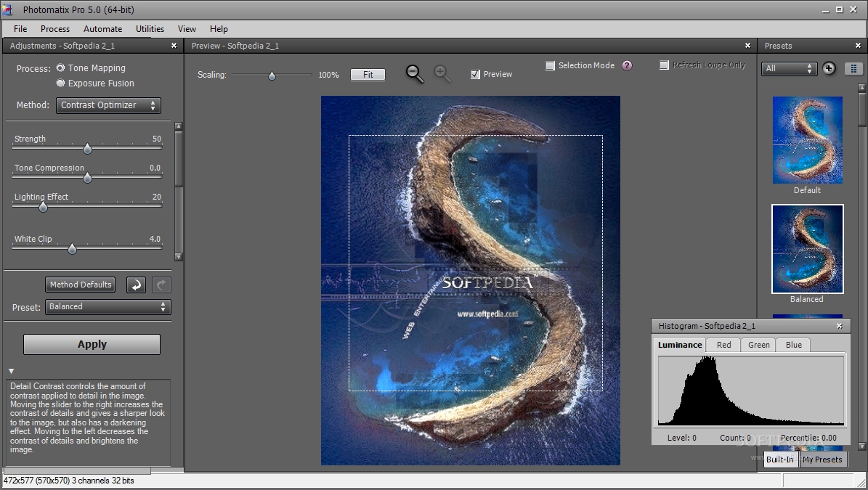Click the add preset plus icon

click(x=829, y=68)
